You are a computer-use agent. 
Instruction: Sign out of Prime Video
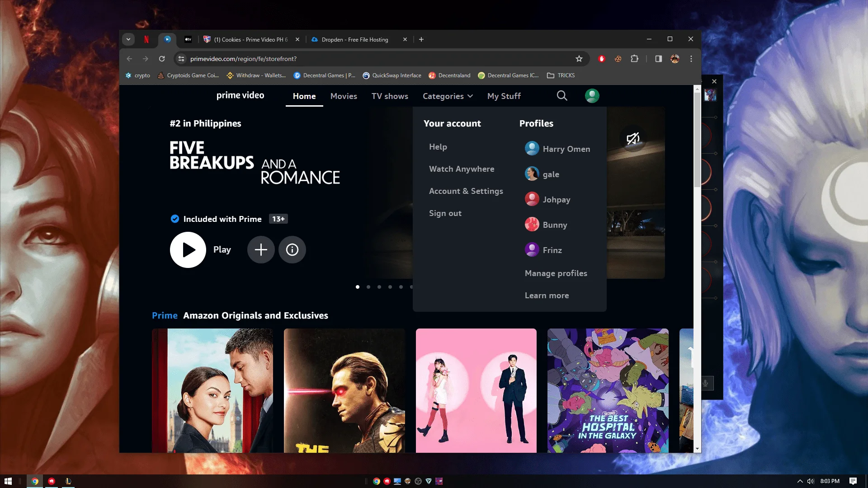click(x=445, y=213)
